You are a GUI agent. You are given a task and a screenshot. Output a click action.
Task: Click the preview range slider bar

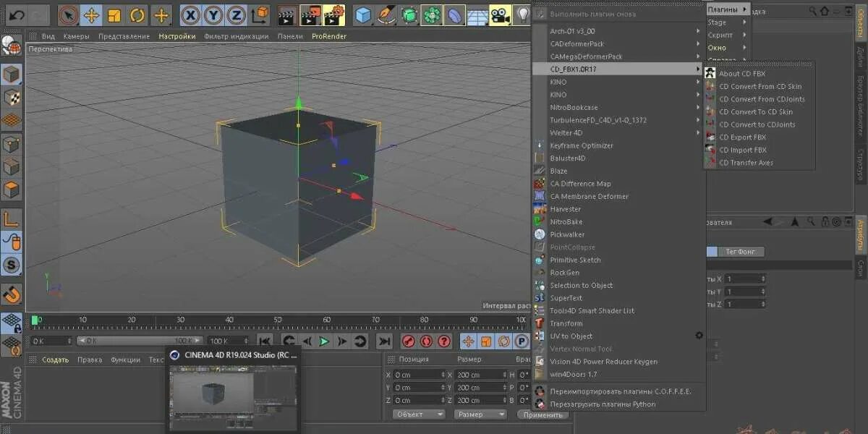(139, 341)
